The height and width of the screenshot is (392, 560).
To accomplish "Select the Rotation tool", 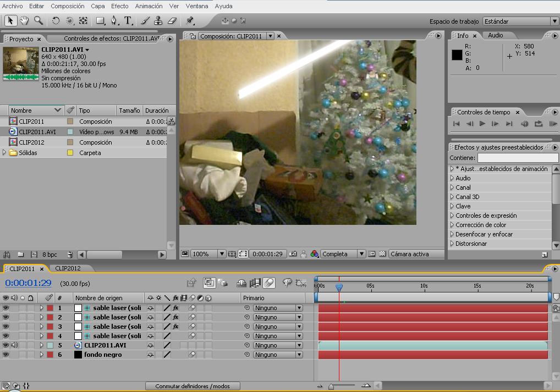I will tap(56, 21).
